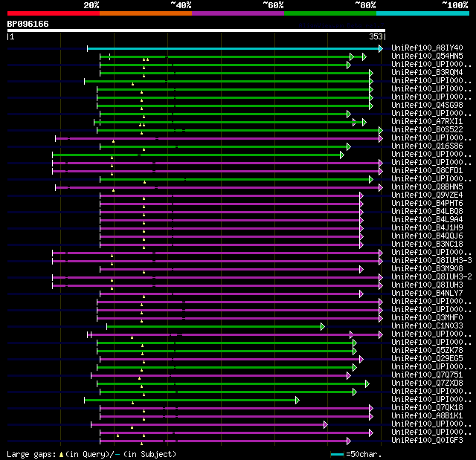Image resolution: width=476 pixels, height=460 pixels.
Task: Click the red 20% identity legend segment
Action: (54, 13)
